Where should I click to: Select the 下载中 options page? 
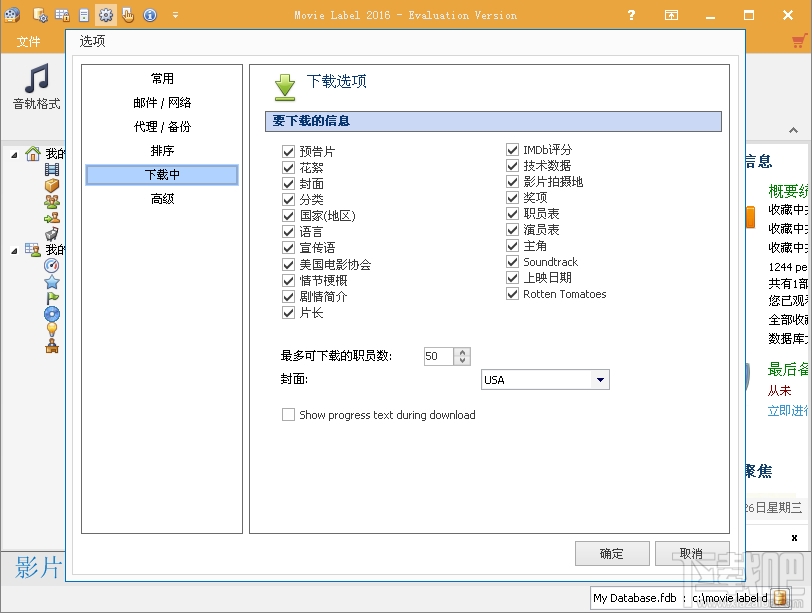click(162, 175)
